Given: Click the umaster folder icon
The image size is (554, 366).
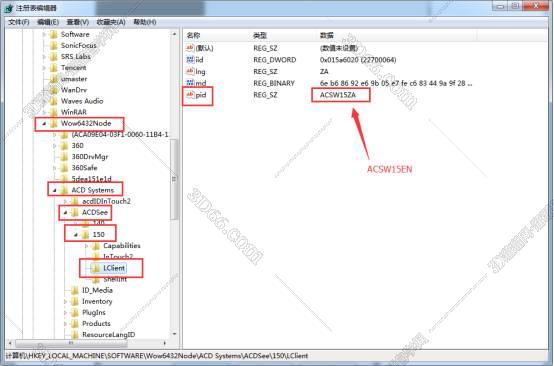Looking at the screenshot, I should [53, 79].
